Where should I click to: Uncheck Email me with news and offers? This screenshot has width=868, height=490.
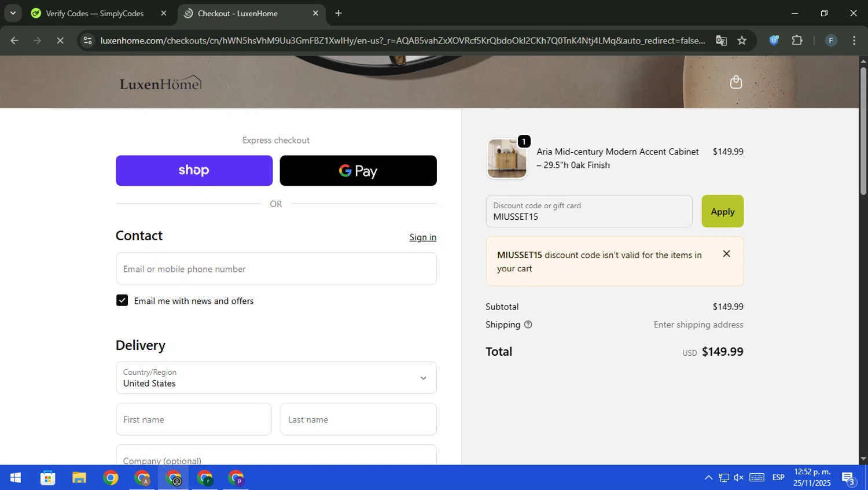(x=122, y=300)
